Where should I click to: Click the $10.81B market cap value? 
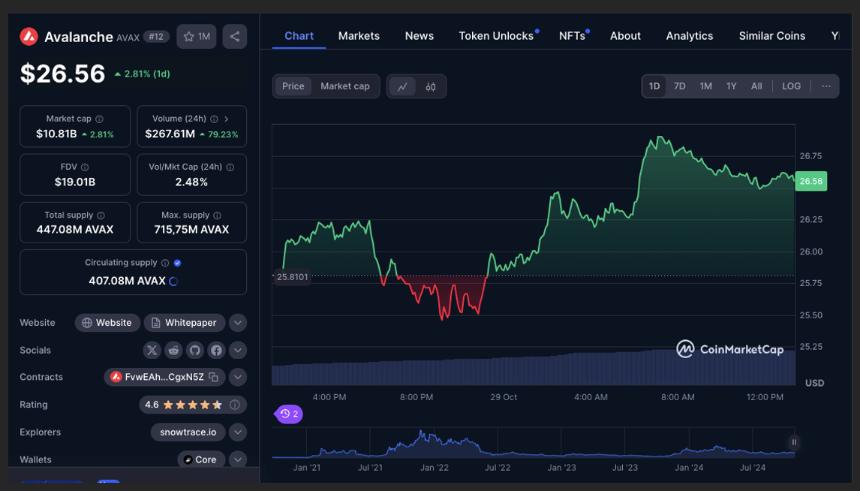tap(56, 134)
